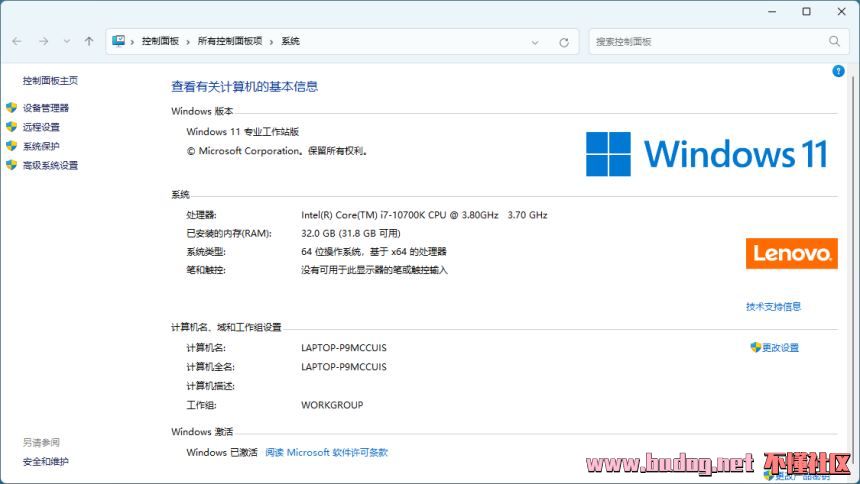Select the text Windows 11 专业工作站版

coord(242,132)
